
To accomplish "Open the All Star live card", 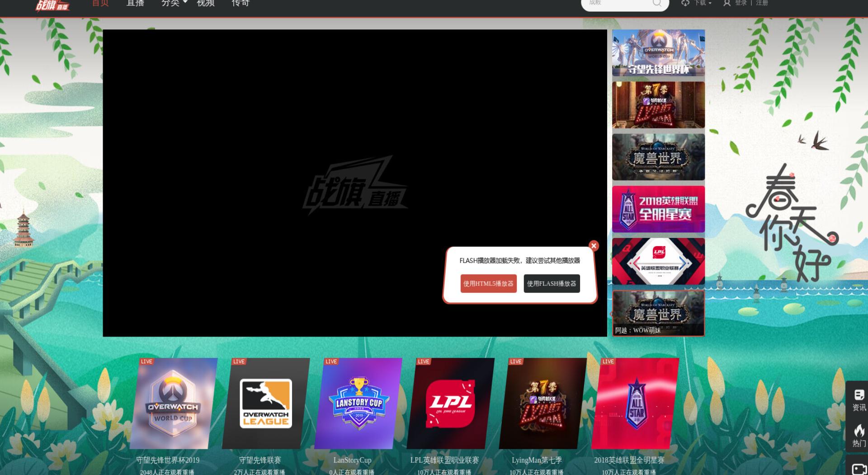I will point(635,404).
